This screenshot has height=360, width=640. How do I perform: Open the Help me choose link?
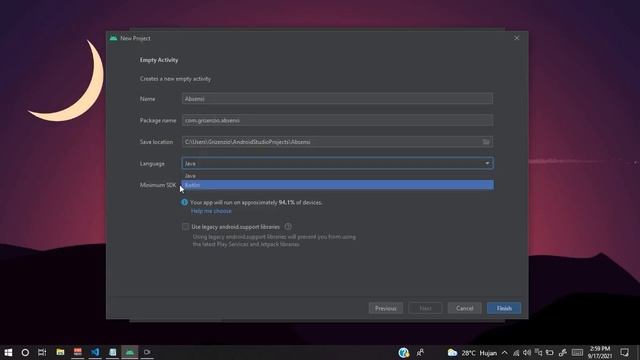[x=211, y=211]
